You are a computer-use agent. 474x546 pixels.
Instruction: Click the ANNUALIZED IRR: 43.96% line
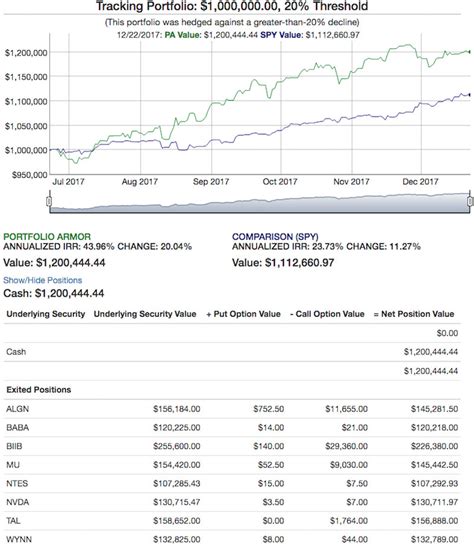[x=98, y=247]
